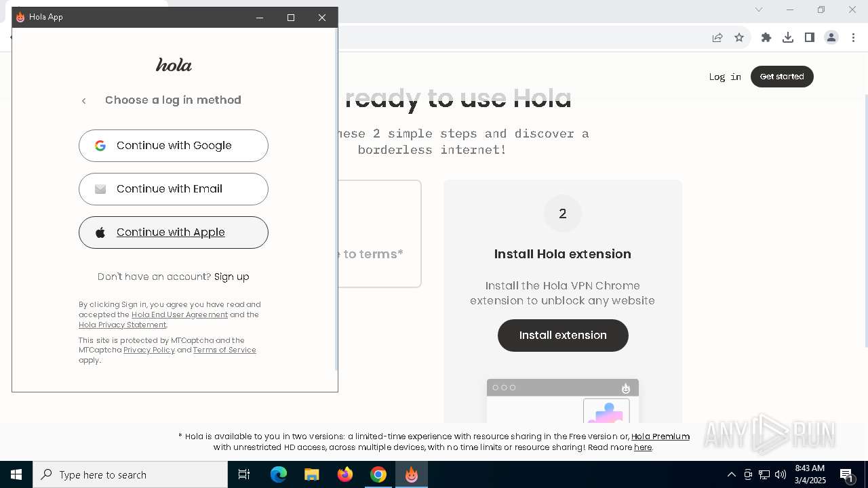
Task: Bookmark this page with the star icon
Action: point(739,38)
